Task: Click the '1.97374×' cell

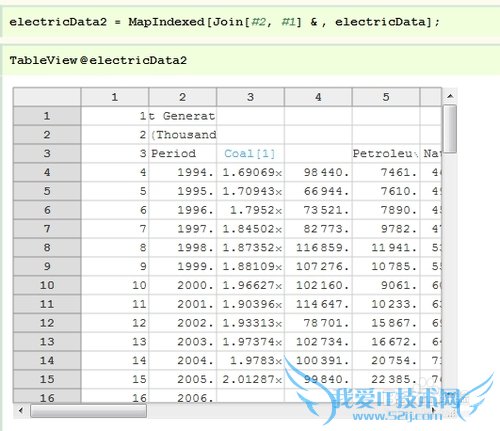Action: coord(250,341)
